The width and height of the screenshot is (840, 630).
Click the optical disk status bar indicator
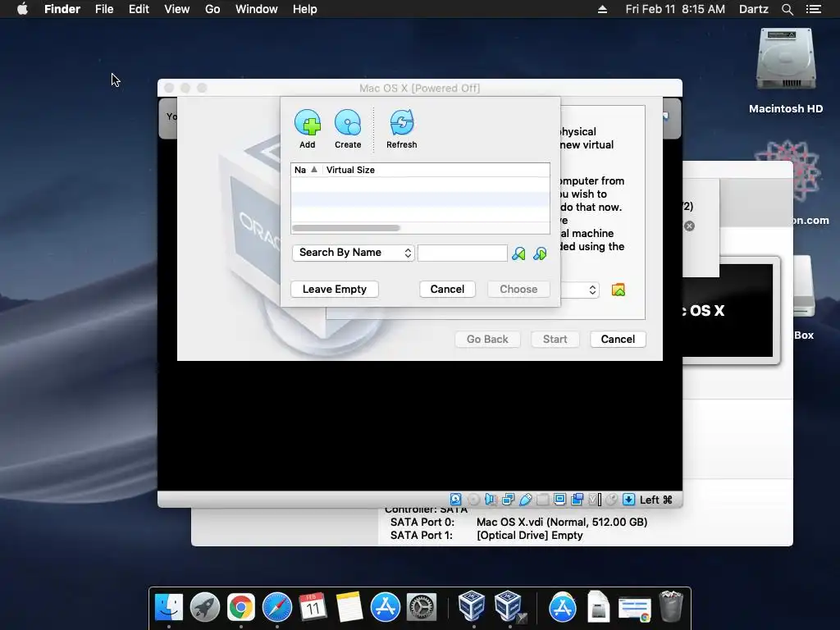(473, 500)
